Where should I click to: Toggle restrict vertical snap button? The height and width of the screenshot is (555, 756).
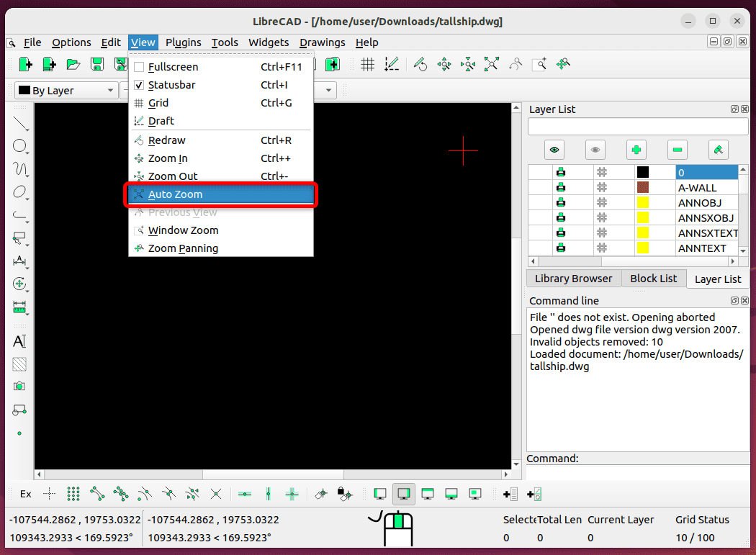coord(269,494)
